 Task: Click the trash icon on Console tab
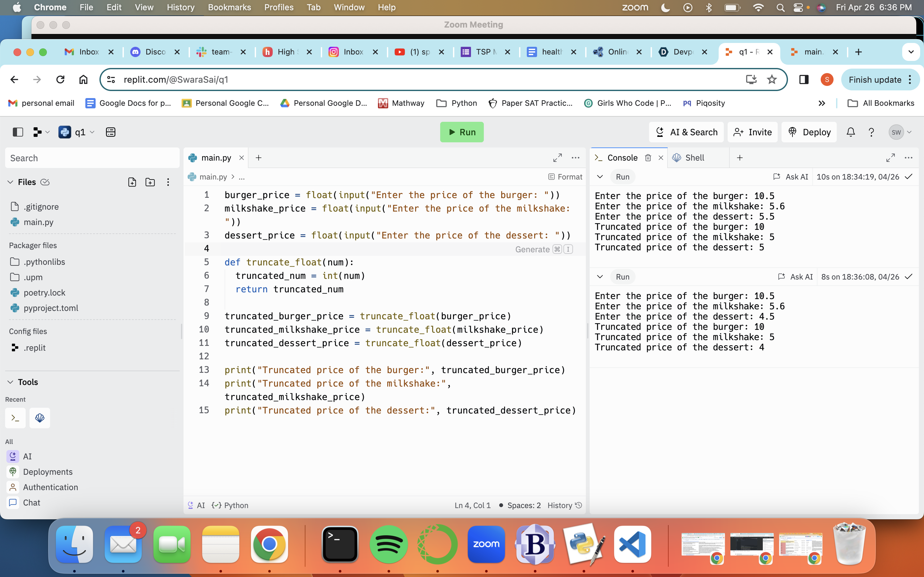[648, 158]
